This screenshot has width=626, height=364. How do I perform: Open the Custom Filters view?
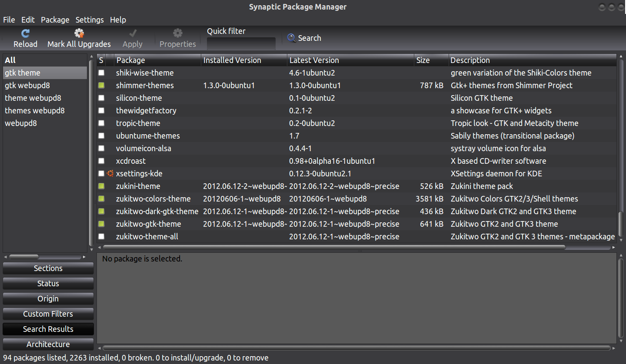coord(48,314)
